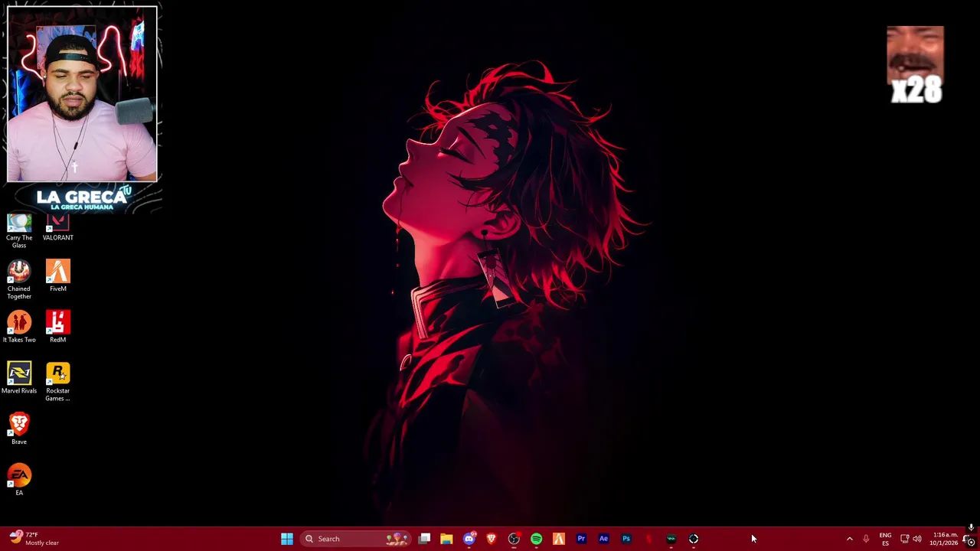The image size is (980, 551).
Task: Select the FiveM desktop shortcut
Action: click(x=58, y=276)
